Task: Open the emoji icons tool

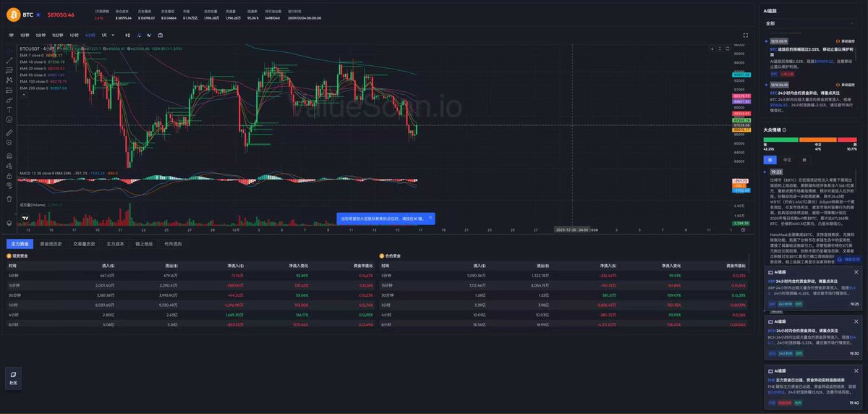Action: coord(9,119)
